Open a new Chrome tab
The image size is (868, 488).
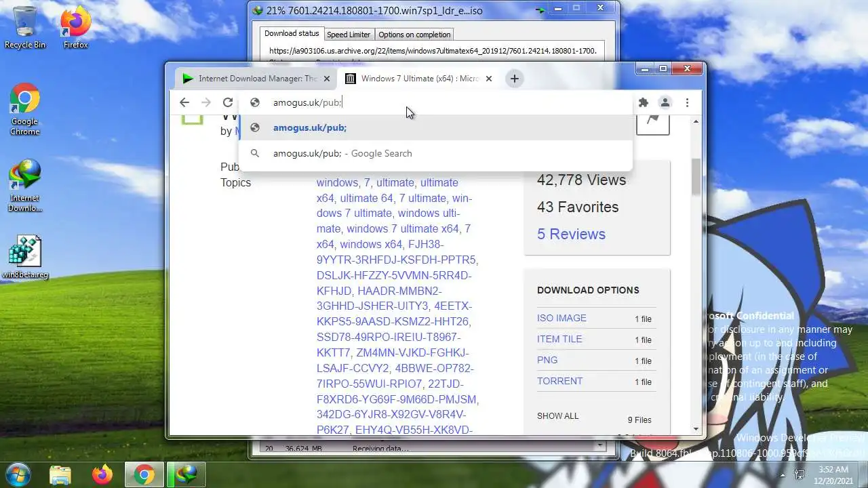pos(515,79)
